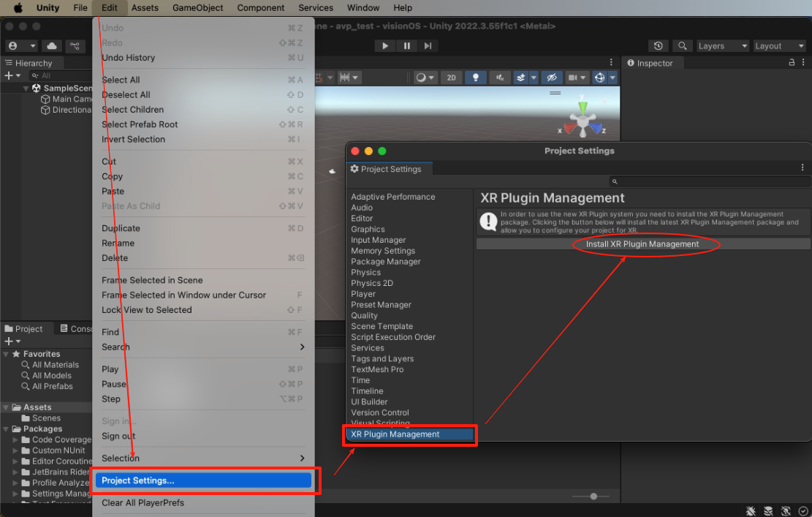Toggle 2D view mode

[x=452, y=78]
